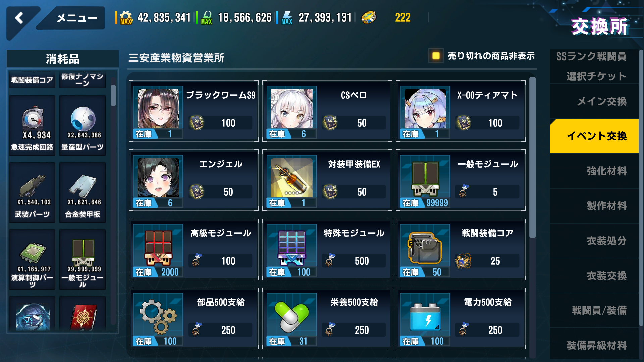This screenshot has height=362, width=644.
Task: Click the shop item list scrollbar
Action: pos(532,158)
